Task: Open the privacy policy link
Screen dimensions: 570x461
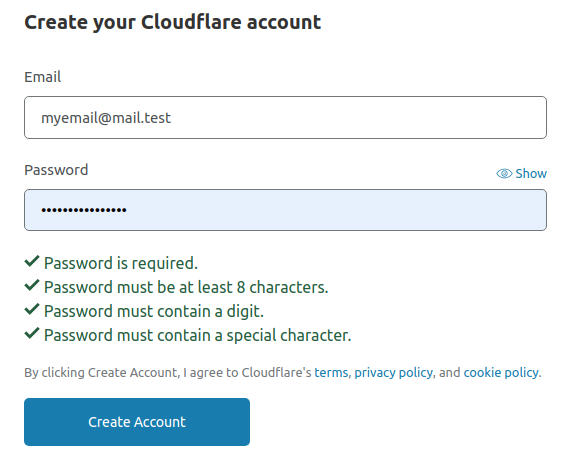Action: tap(394, 373)
